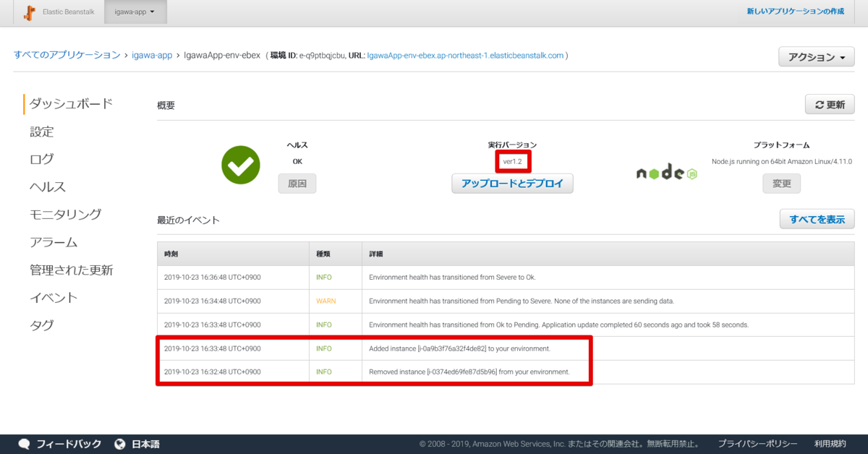Click the 'Added instance' event detail
Image resolution: width=868 pixels, height=454 pixels.
[x=459, y=348]
